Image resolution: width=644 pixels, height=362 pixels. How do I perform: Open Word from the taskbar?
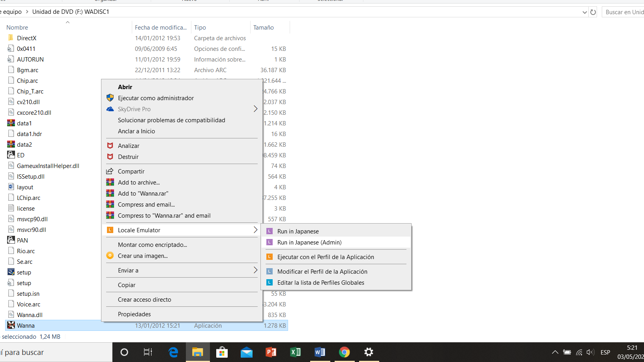[320, 352]
